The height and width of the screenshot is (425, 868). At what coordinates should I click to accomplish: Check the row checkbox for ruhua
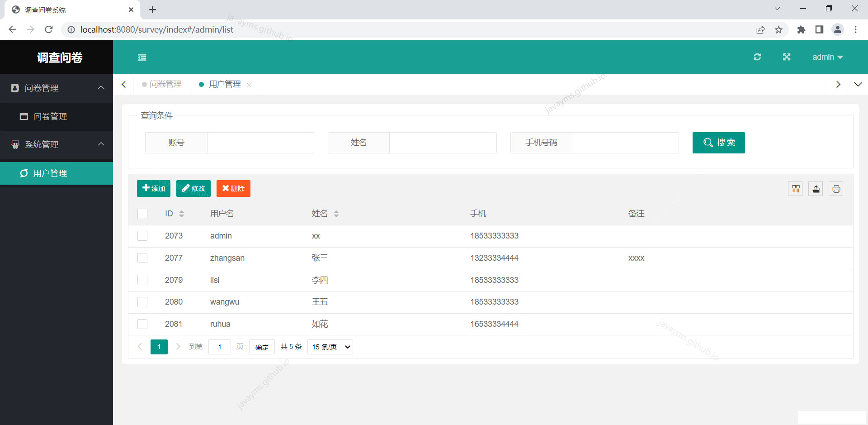[x=142, y=324]
